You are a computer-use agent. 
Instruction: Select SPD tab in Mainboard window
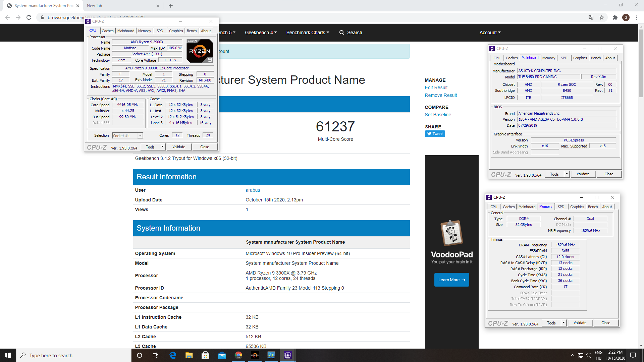564,58
